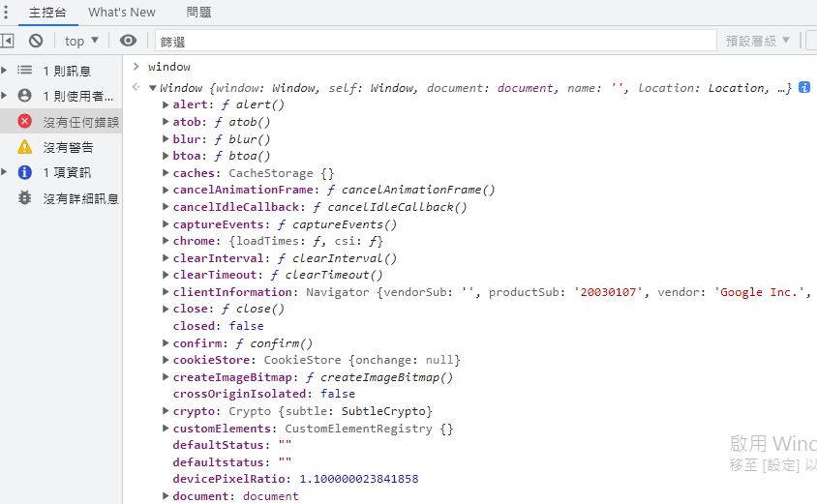Image resolution: width=817 pixels, height=504 pixels.
Task: Open the 預設層級 log level dropdown
Action: (758, 41)
